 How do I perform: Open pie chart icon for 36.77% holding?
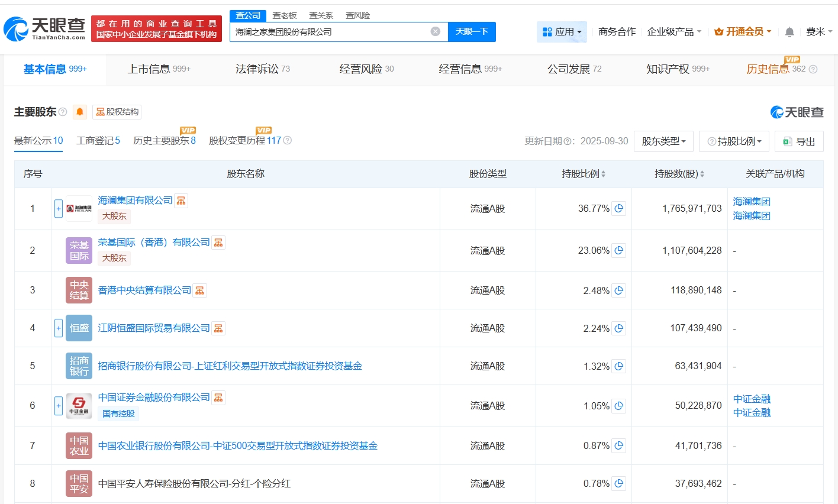pos(618,209)
